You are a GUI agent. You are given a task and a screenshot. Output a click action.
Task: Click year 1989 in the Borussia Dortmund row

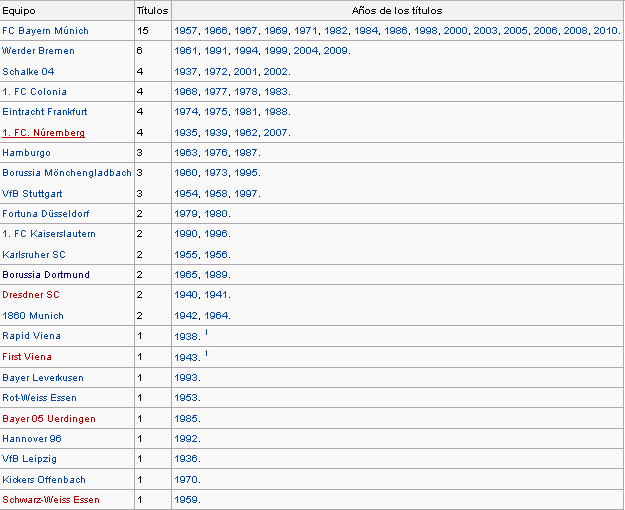[216, 275]
